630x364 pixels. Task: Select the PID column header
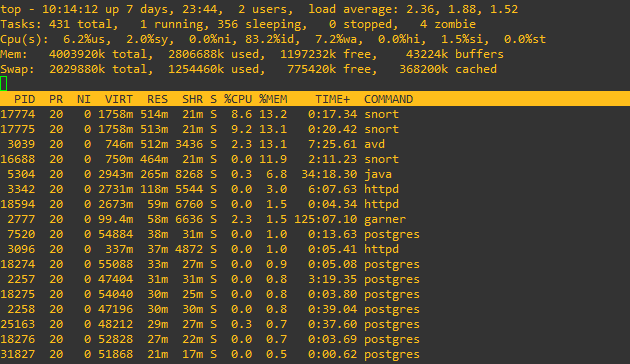tap(25, 99)
